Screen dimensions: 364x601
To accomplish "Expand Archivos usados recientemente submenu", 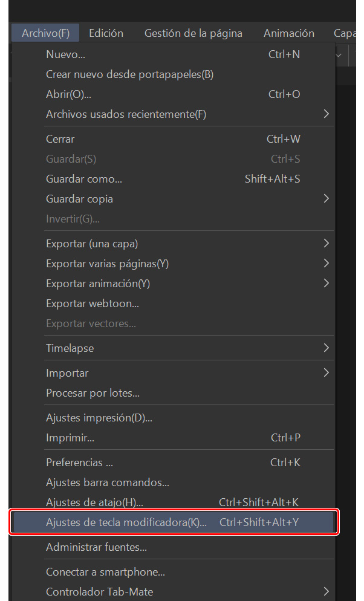I will click(126, 114).
